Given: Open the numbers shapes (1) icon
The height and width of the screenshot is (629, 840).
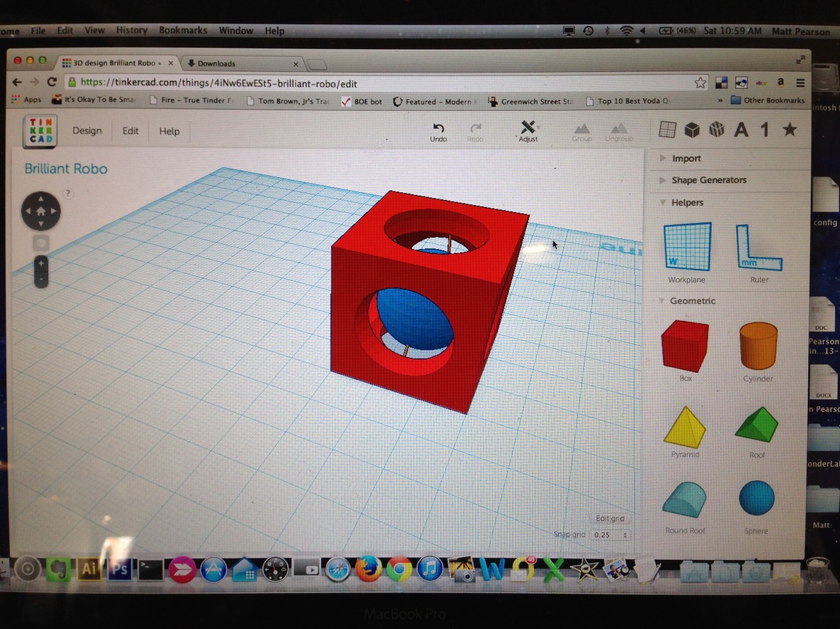Looking at the screenshot, I should (765, 129).
